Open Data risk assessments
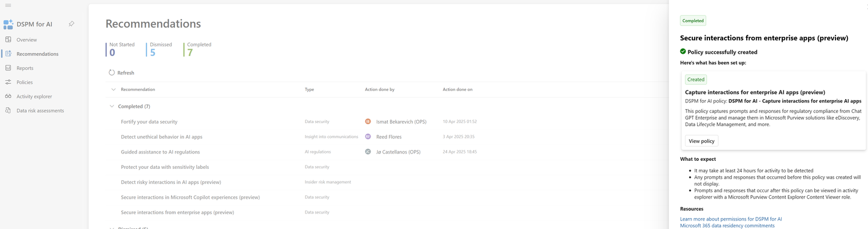Viewport: 868px width, 229px height. [x=40, y=110]
